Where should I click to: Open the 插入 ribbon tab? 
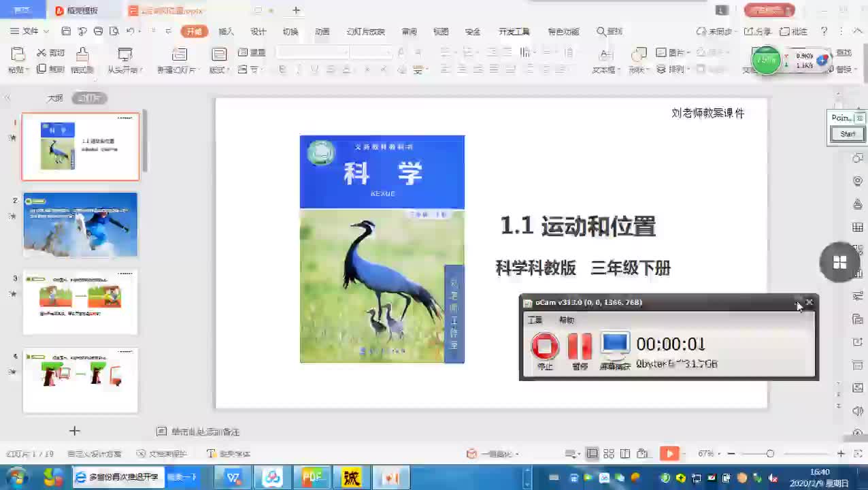tap(227, 31)
